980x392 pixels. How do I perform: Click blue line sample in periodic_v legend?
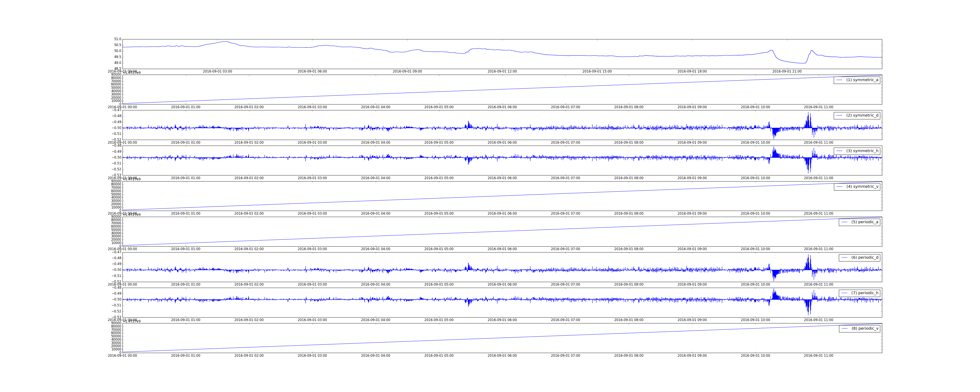(845, 328)
